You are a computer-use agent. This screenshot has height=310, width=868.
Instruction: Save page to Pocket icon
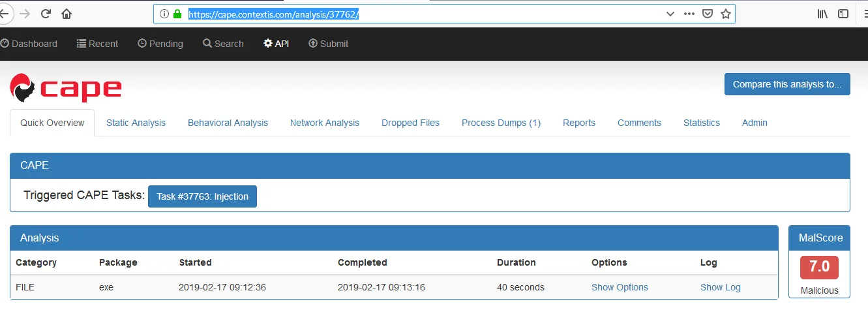707,14
